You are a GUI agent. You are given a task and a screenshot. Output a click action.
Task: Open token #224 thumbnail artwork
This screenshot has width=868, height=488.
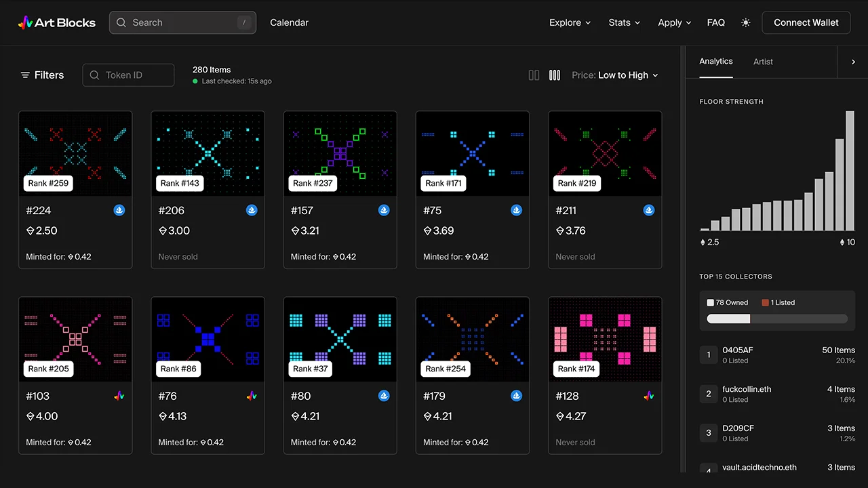(x=75, y=154)
